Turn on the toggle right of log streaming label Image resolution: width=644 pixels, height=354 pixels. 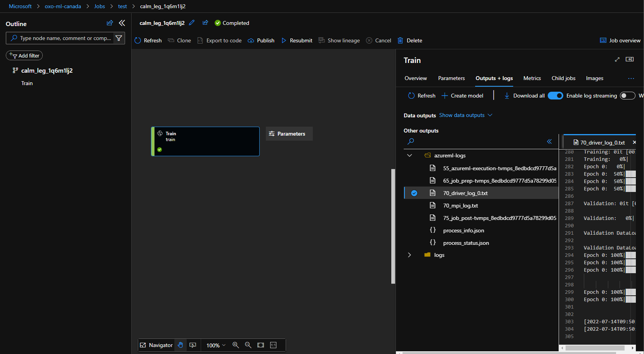point(627,96)
